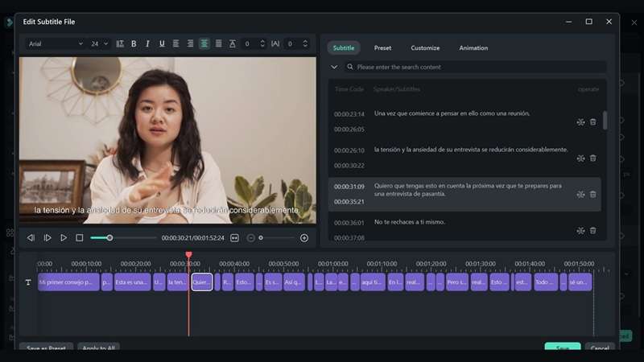
Task: Step forward to next frame
Action: (x=47, y=237)
